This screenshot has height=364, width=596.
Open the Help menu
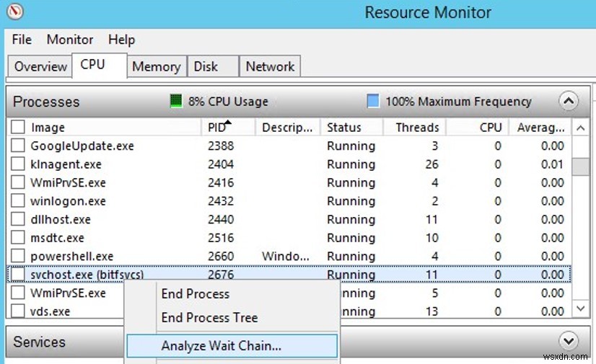point(121,40)
